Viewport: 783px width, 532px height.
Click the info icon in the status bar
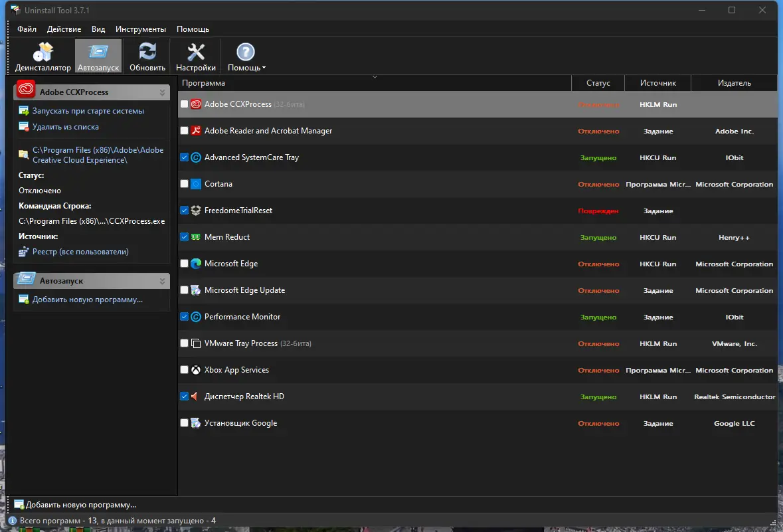[13, 521]
